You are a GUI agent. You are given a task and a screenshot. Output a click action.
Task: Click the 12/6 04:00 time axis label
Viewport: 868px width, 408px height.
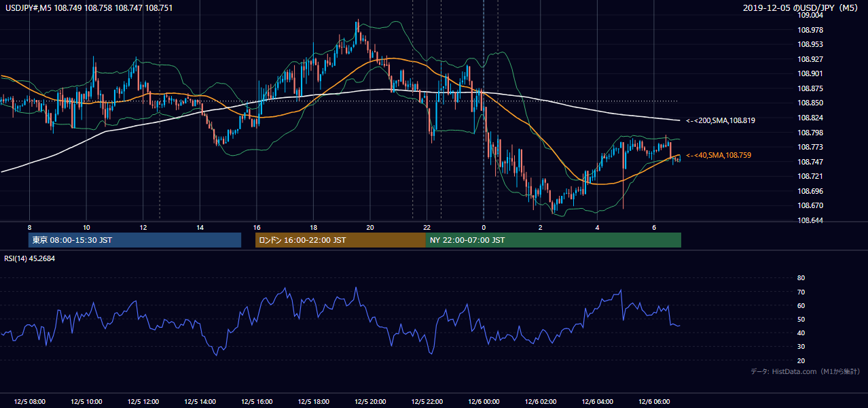pyautogui.click(x=597, y=402)
